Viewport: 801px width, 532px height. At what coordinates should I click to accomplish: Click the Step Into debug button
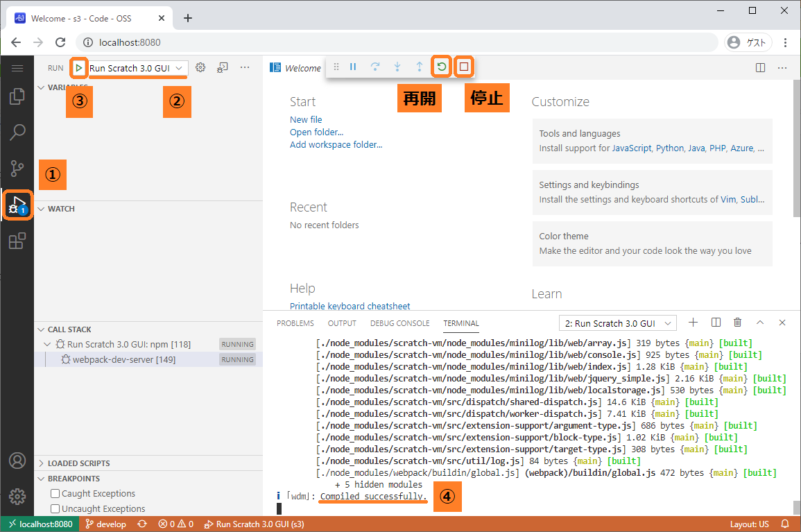point(397,67)
